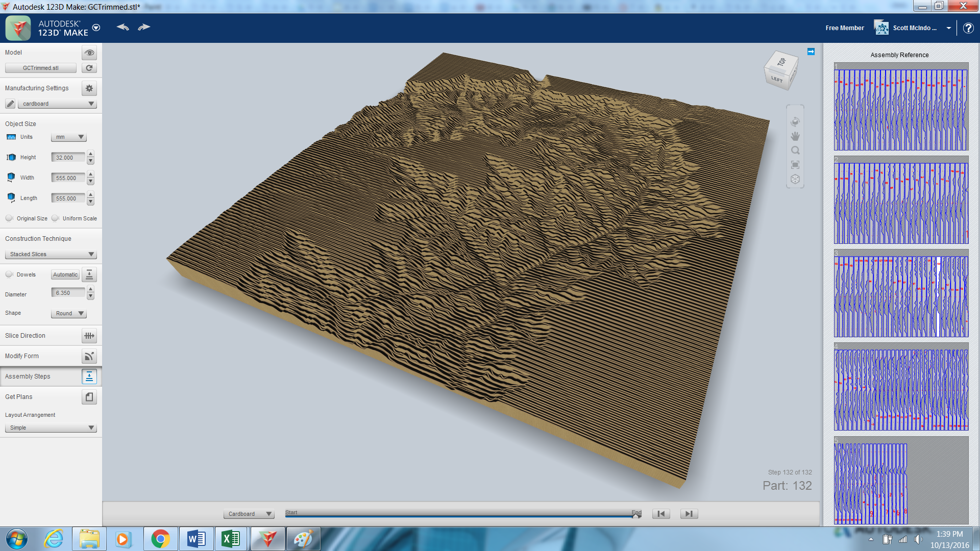Click the Get Plans icon
The width and height of the screenshot is (980, 551).
[89, 397]
